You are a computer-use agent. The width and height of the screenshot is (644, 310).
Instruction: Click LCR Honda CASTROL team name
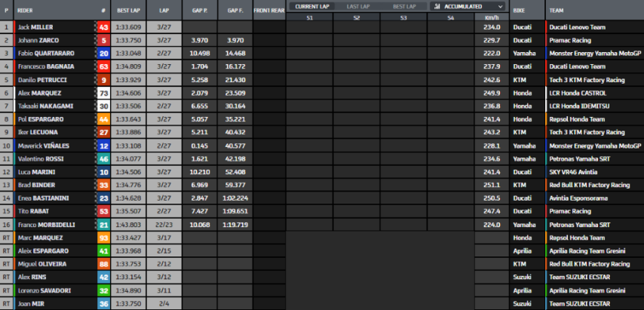point(578,94)
